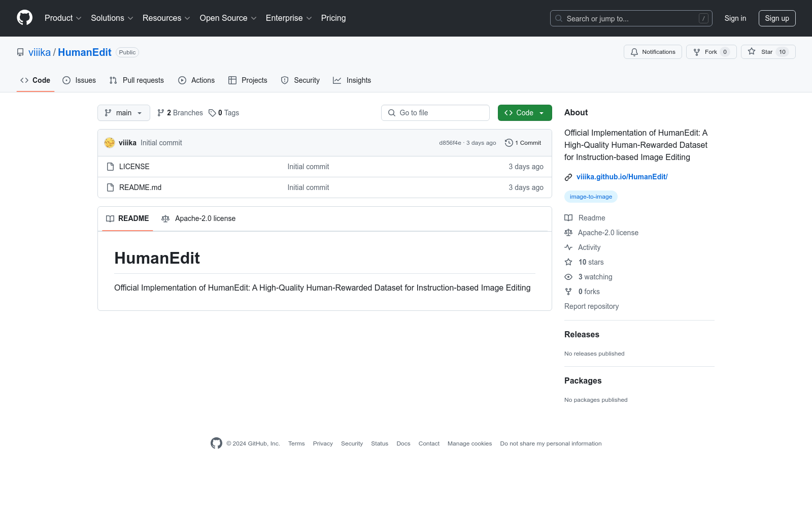Open the footer Security link
Screen dimensions: 812x508
(352, 443)
